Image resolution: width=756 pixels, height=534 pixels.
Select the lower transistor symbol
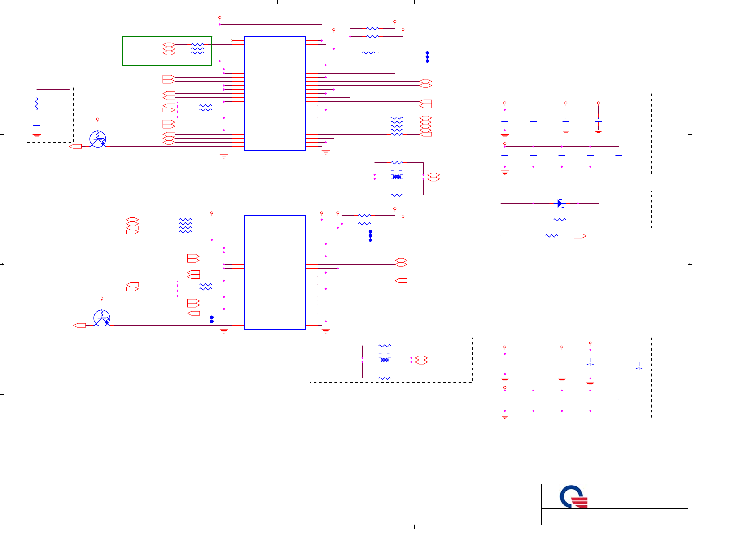[x=102, y=318]
